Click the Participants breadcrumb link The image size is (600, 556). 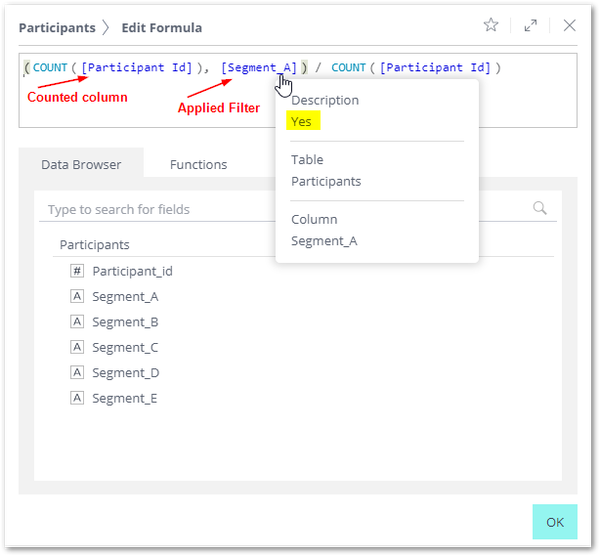[x=57, y=28]
